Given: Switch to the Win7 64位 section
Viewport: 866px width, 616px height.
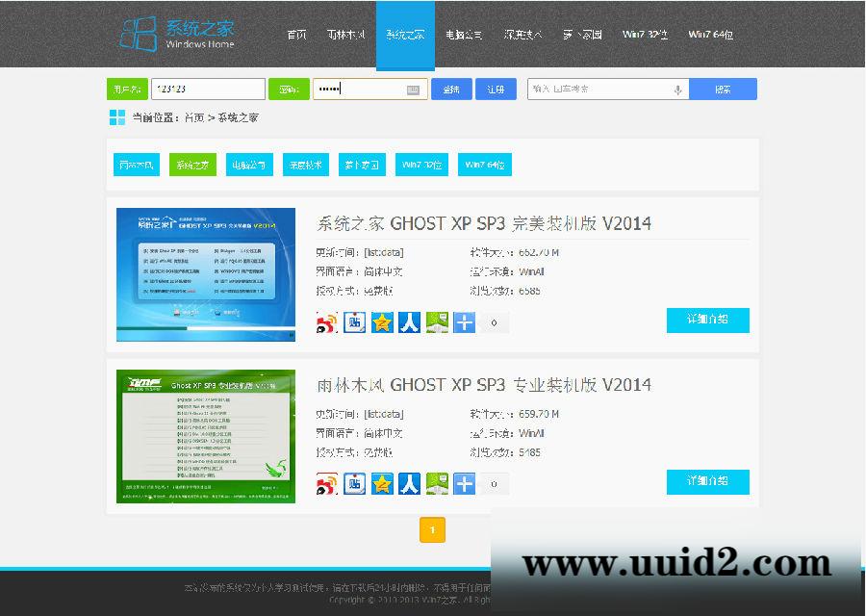Looking at the screenshot, I should point(710,35).
